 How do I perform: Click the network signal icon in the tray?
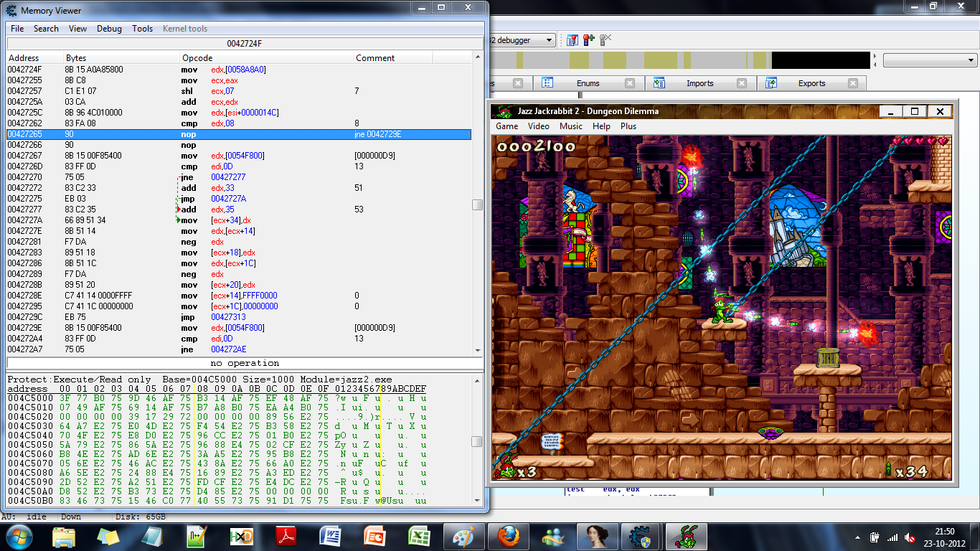892,537
